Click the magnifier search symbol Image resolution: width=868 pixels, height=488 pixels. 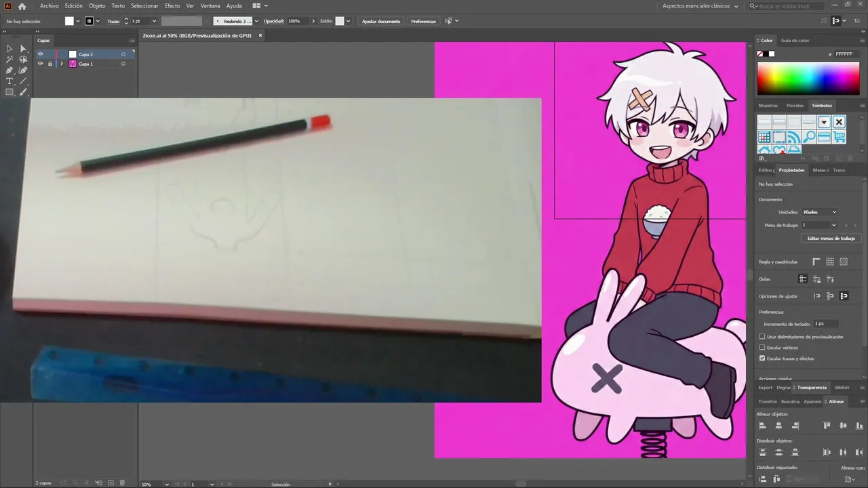(x=809, y=137)
